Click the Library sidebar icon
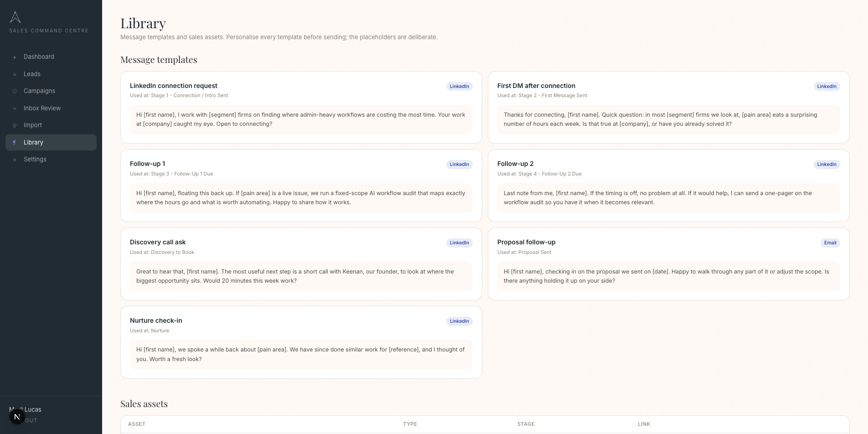The width and height of the screenshot is (868, 434). [15, 143]
